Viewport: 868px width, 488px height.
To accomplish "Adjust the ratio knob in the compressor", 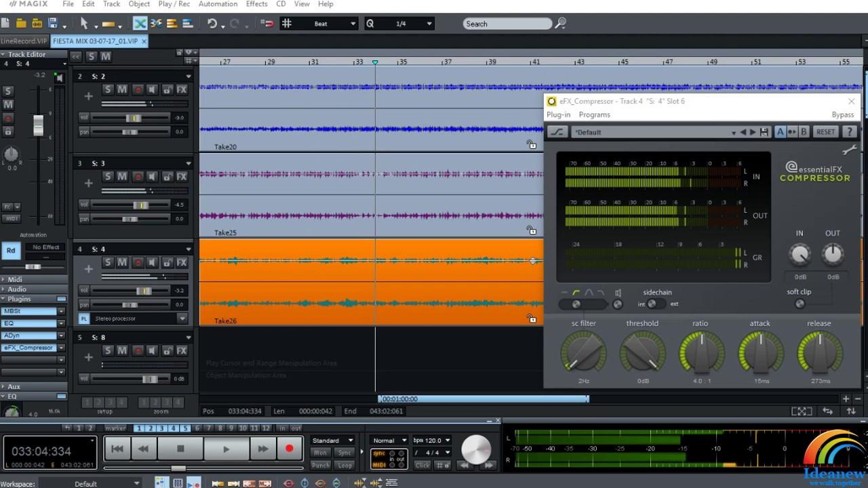I will click(701, 352).
